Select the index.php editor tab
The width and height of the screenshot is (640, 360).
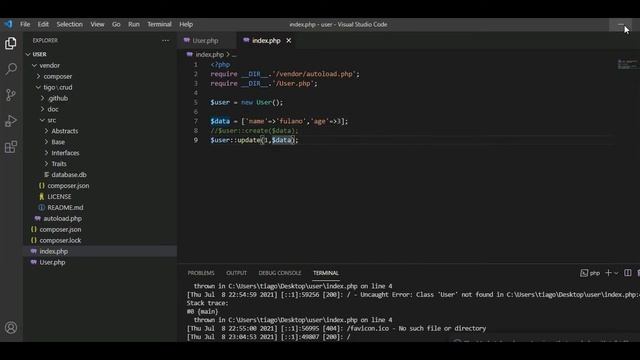pyautogui.click(x=266, y=40)
